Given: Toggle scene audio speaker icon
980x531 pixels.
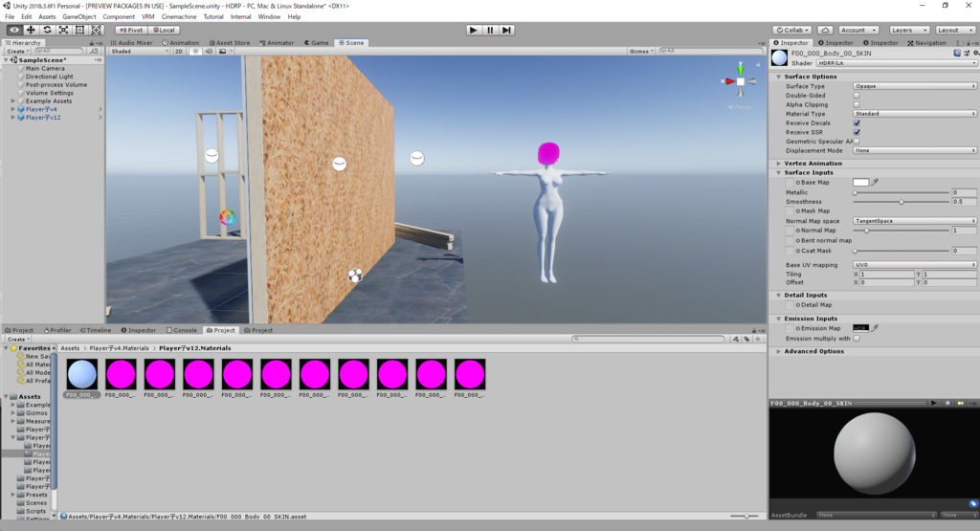Looking at the screenshot, I should [210, 52].
